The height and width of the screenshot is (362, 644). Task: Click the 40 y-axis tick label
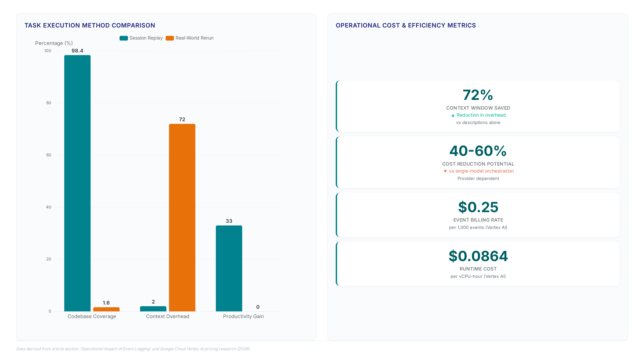click(48, 207)
